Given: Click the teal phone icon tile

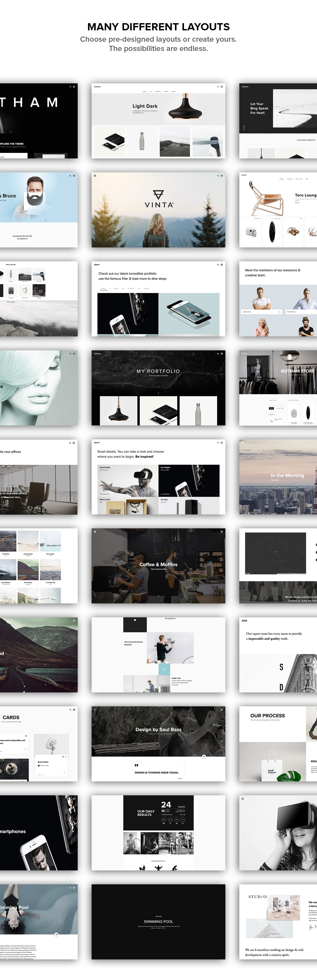Looking at the screenshot, I should pos(164,669).
